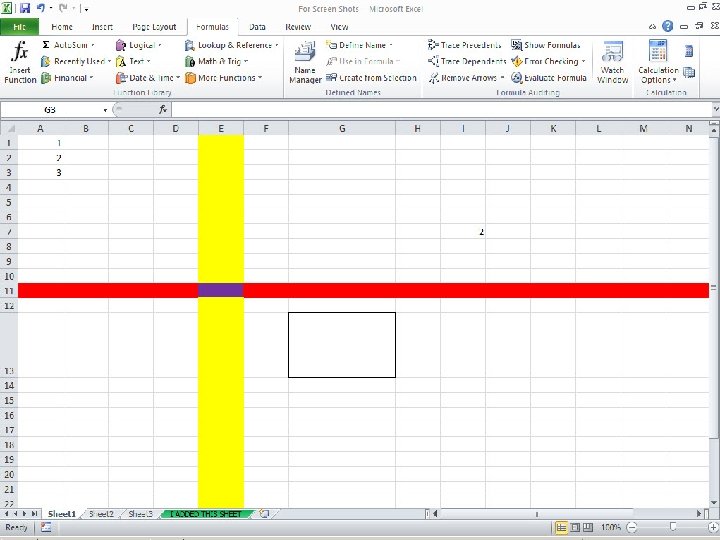Screen dimensions: 720x540
Task: Switch to the View tab
Action: click(339, 27)
